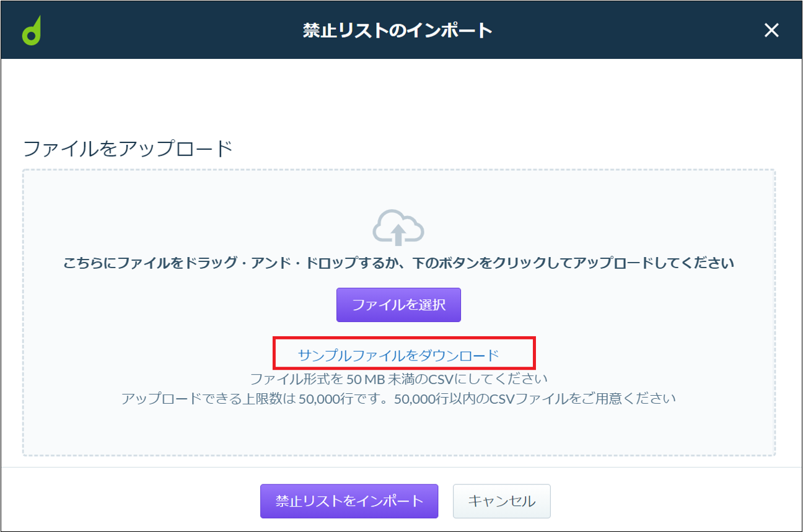Click the upward arrow inside the cloud
Viewport: 803px width, 532px height.
click(398, 235)
